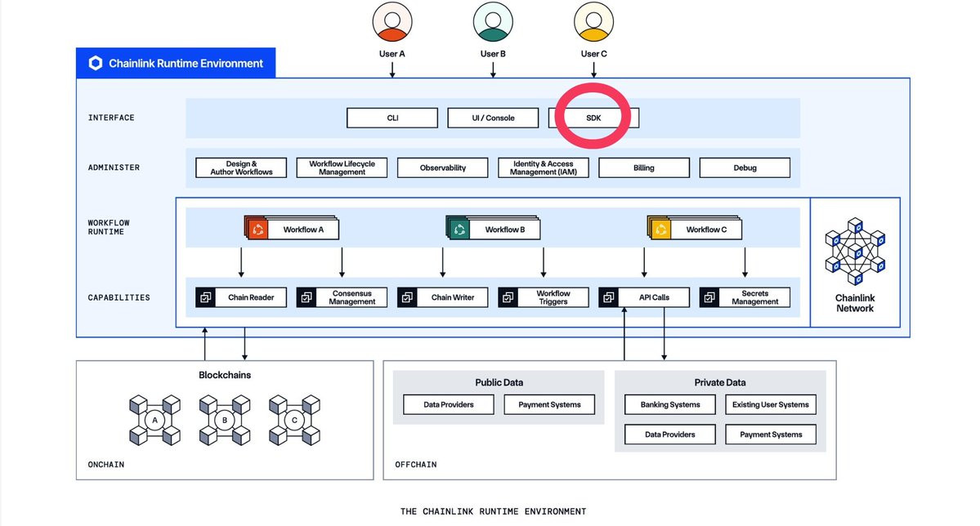Viewport: 980px width, 526px height.
Task: Click the Chainlink Network node graph icon
Action: click(x=855, y=251)
